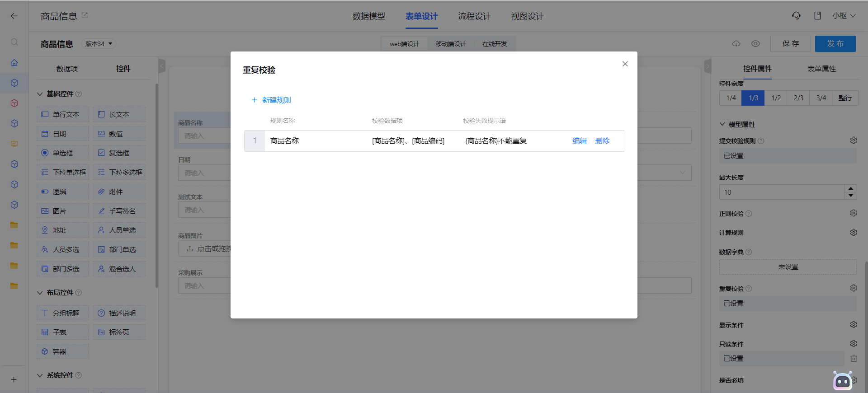Collapse the 系统控件 section

pos(40,375)
